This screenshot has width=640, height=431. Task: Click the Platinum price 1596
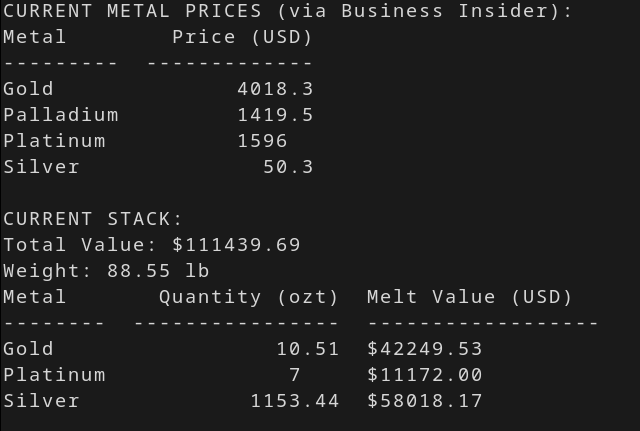tap(262, 141)
